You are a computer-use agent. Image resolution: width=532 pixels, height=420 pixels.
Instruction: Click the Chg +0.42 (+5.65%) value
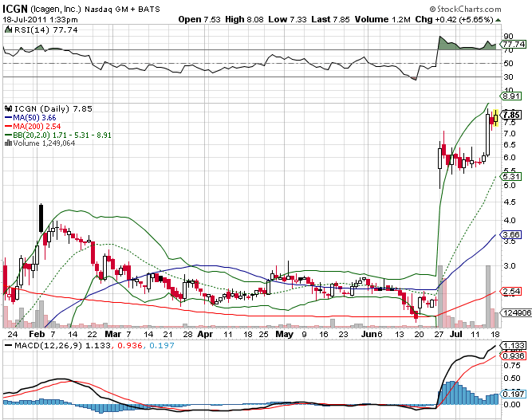pyautogui.click(x=454, y=19)
